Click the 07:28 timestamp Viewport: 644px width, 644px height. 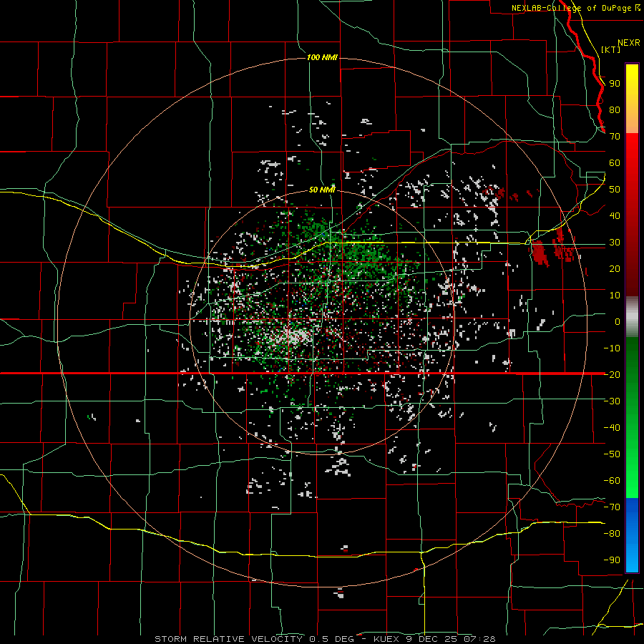click(x=479, y=639)
